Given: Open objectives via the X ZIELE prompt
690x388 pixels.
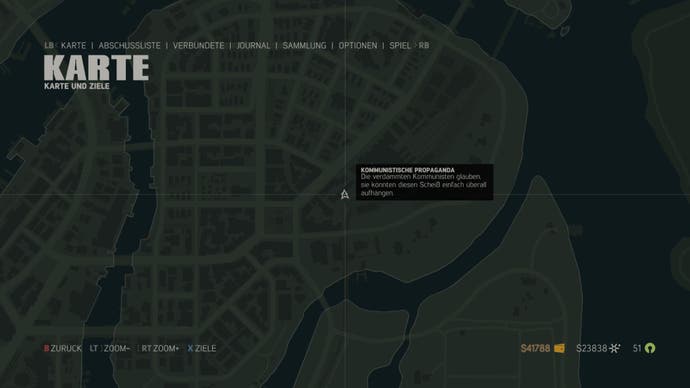Looking at the screenshot, I should coord(202,348).
